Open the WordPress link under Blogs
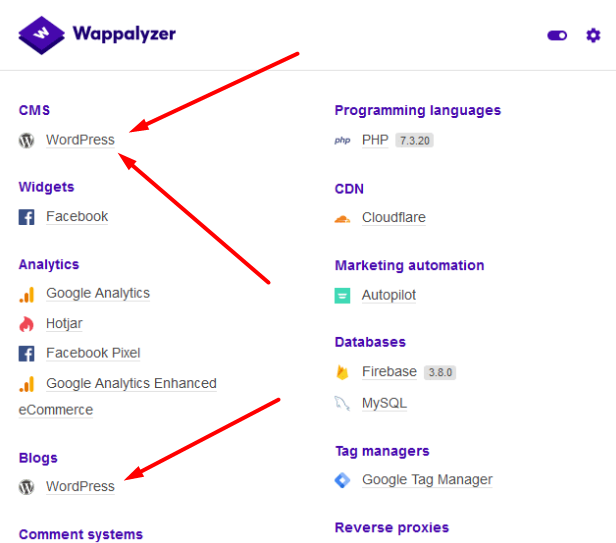Screen dimensions: 616x543 [80, 486]
